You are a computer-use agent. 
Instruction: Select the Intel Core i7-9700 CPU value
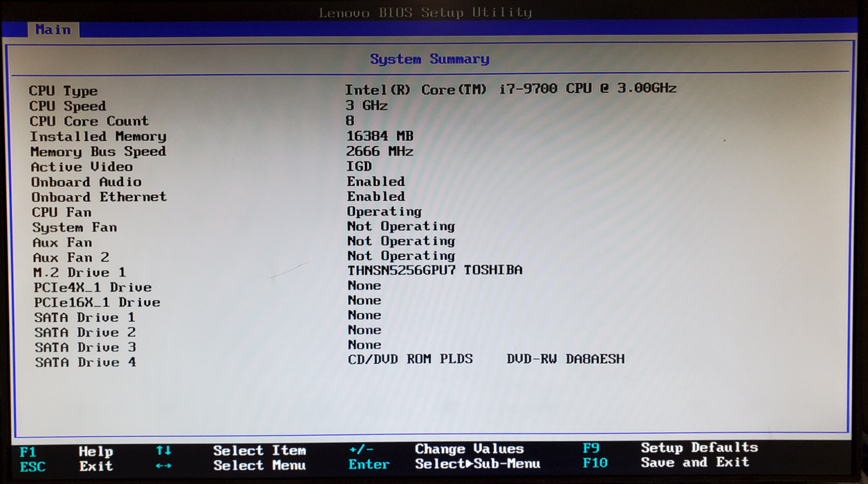point(510,89)
